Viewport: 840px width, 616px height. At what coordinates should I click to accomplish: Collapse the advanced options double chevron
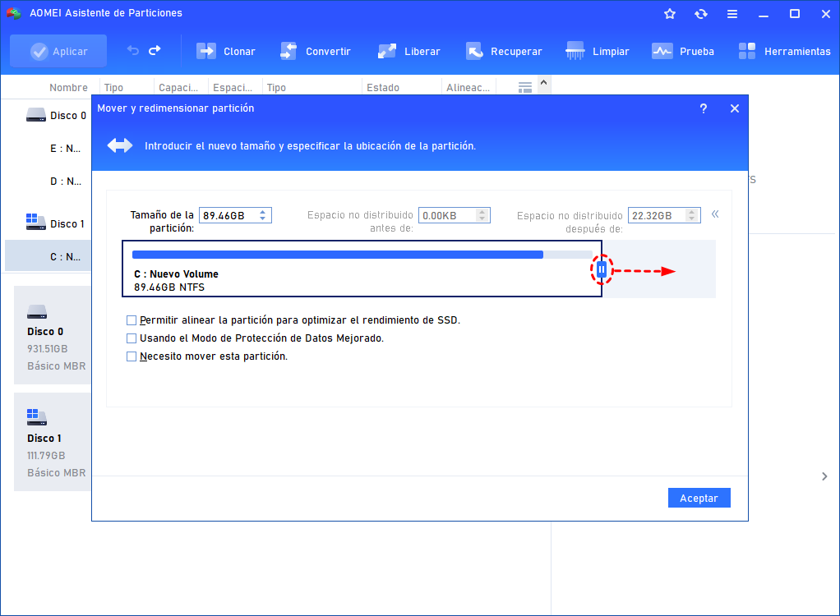[715, 214]
